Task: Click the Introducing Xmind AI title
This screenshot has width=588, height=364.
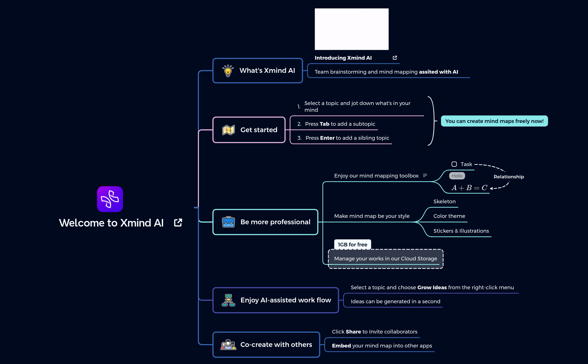Action: tap(343, 58)
